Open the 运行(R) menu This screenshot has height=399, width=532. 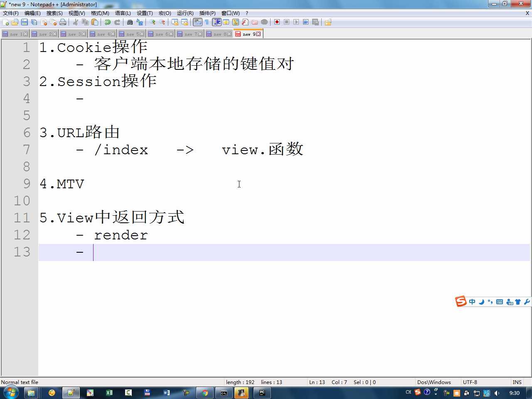pyautogui.click(x=185, y=13)
